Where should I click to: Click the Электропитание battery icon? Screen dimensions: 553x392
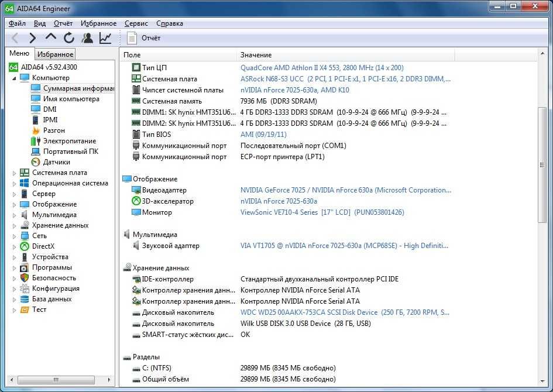(36, 141)
